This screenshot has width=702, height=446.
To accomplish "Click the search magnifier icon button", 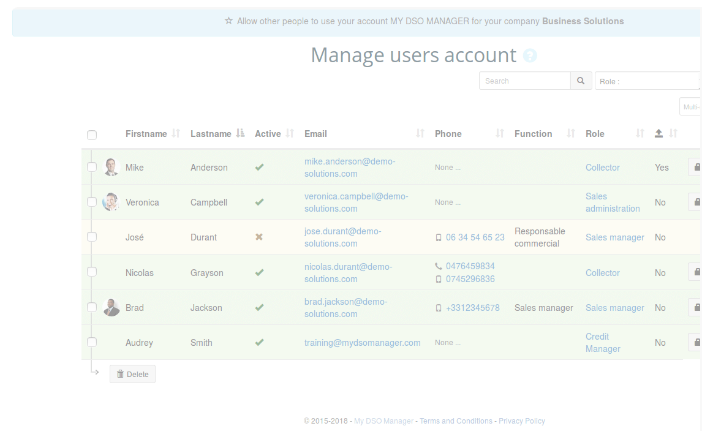I will [581, 81].
